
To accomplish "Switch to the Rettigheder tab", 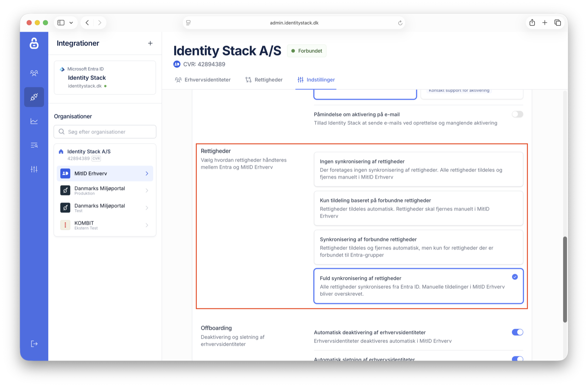I will 264,80.
